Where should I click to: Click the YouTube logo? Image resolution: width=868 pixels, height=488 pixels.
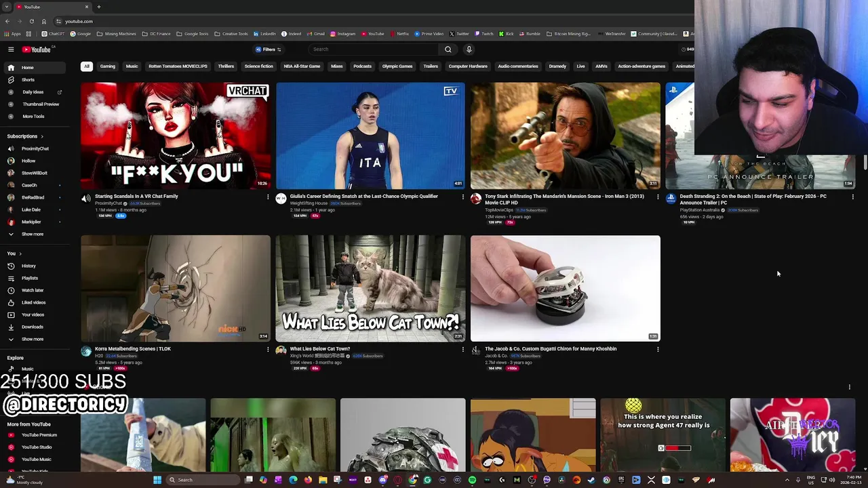click(x=37, y=49)
